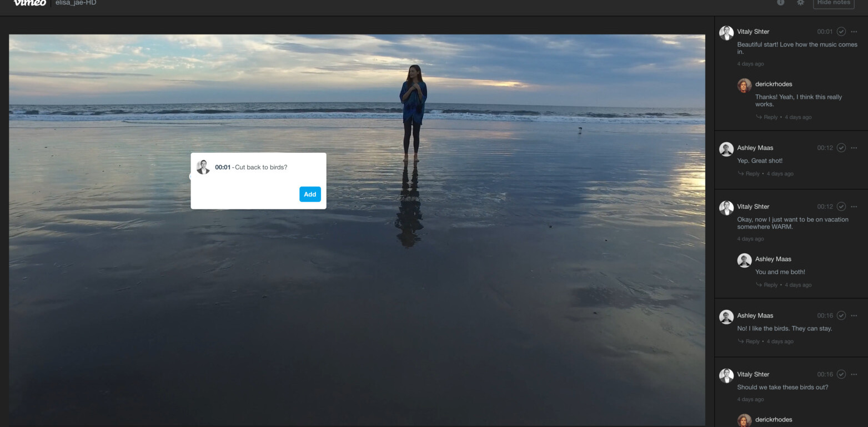Viewport: 868px width, 427px height.
Task: Click the Hide notes button
Action: pos(832,2)
